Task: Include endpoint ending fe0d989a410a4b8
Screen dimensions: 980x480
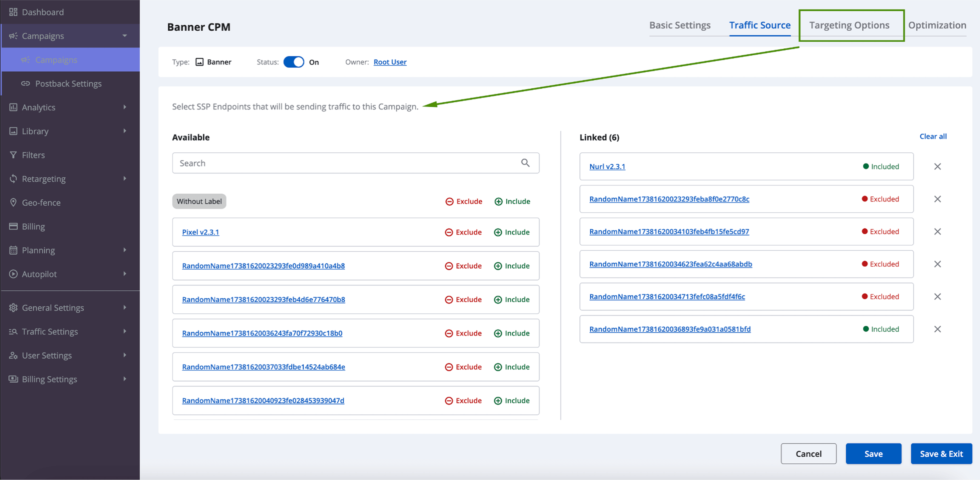Action: coord(512,266)
